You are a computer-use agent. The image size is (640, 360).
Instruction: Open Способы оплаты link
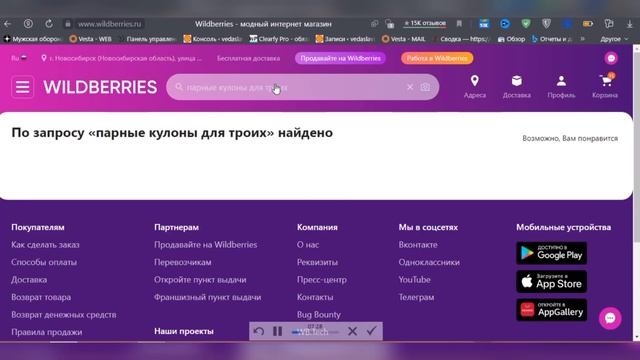click(44, 262)
